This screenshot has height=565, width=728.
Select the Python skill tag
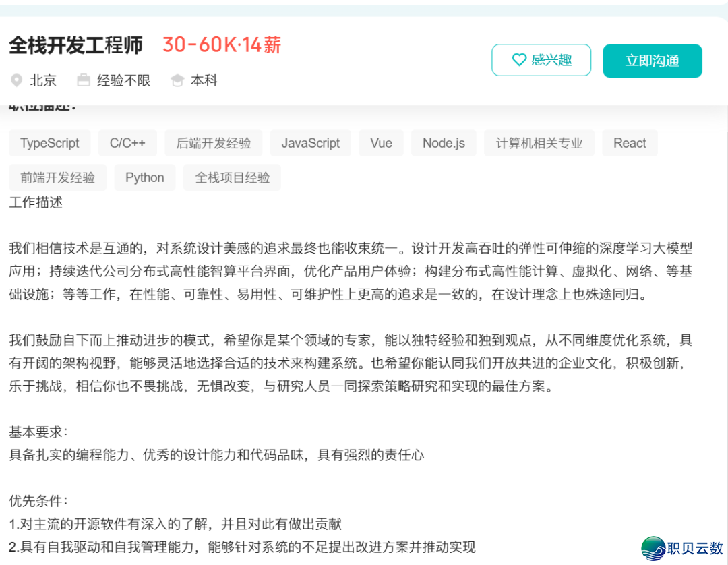145,177
